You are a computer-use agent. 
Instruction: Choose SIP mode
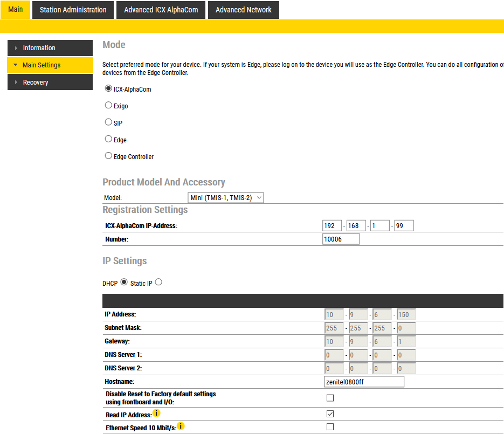(x=108, y=122)
